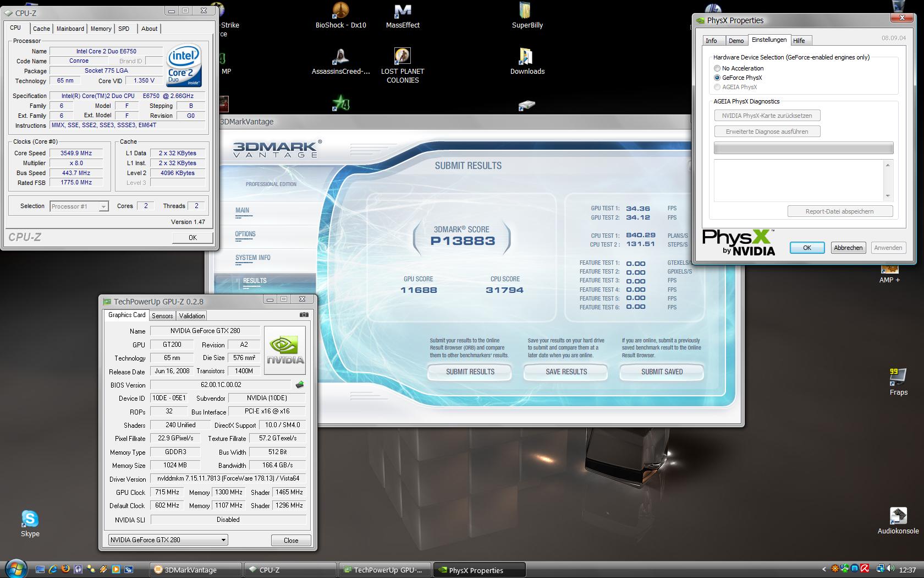924x578 pixels.
Task: Launch Skype from the desktop
Action: (x=30, y=524)
